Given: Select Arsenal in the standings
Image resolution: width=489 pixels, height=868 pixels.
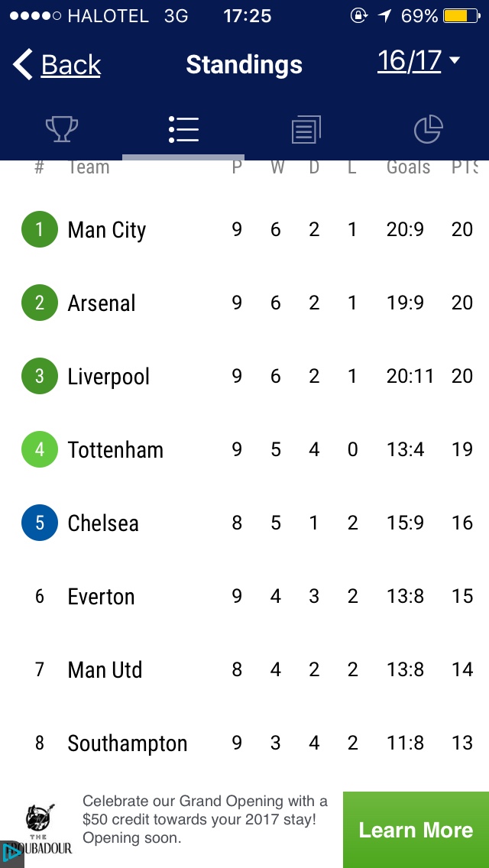Looking at the screenshot, I should tap(102, 303).
